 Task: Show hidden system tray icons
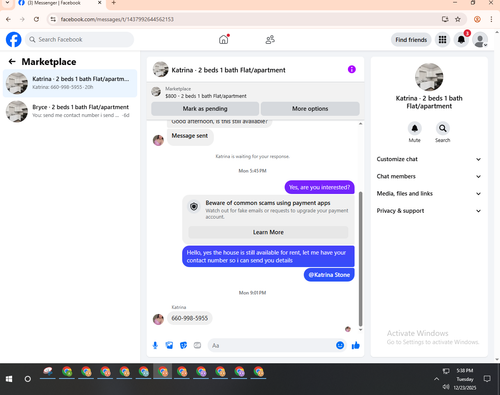436,379
